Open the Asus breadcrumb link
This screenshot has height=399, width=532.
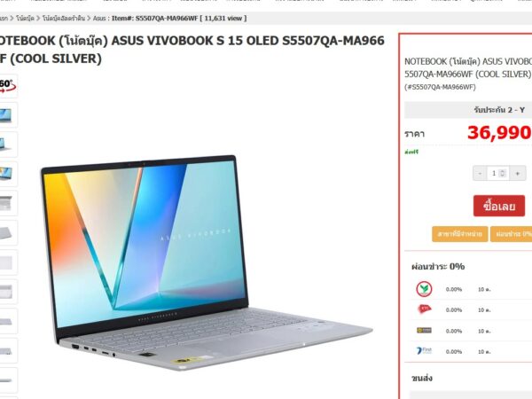pyautogui.click(x=99, y=19)
